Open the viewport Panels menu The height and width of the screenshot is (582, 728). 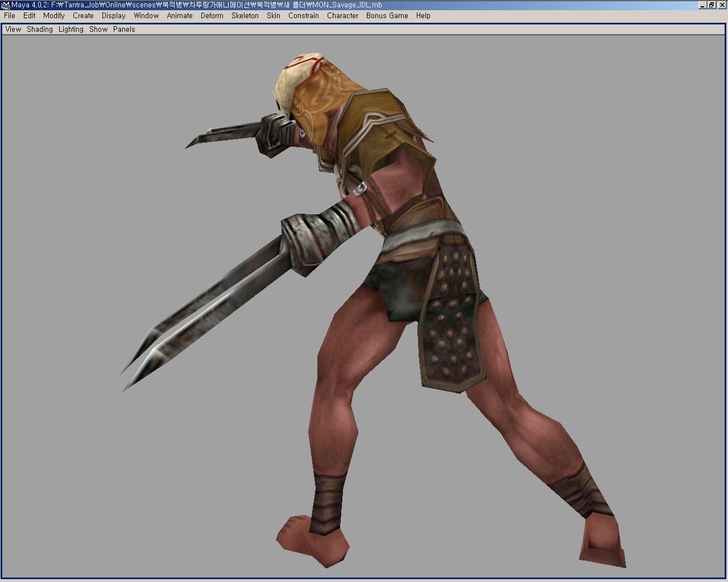(x=124, y=30)
